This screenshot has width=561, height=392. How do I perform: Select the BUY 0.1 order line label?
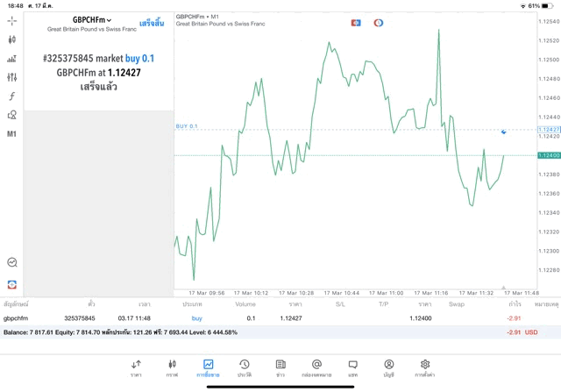[x=187, y=126]
